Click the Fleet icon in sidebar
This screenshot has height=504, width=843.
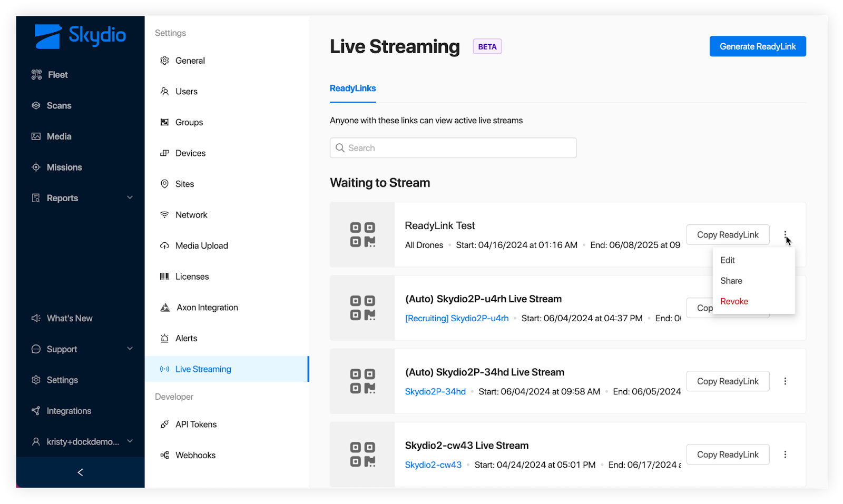pyautogui.click(x=36, y=75)
